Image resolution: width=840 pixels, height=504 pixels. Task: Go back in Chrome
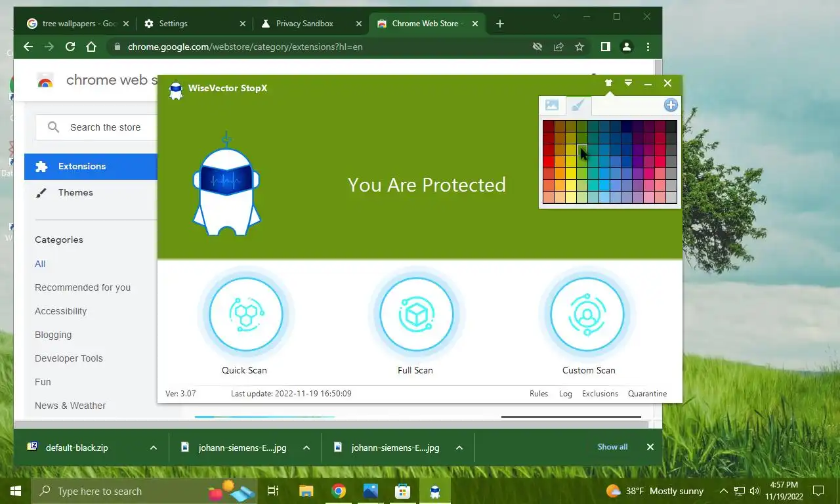pyautogui.click(x=28, y=47)
